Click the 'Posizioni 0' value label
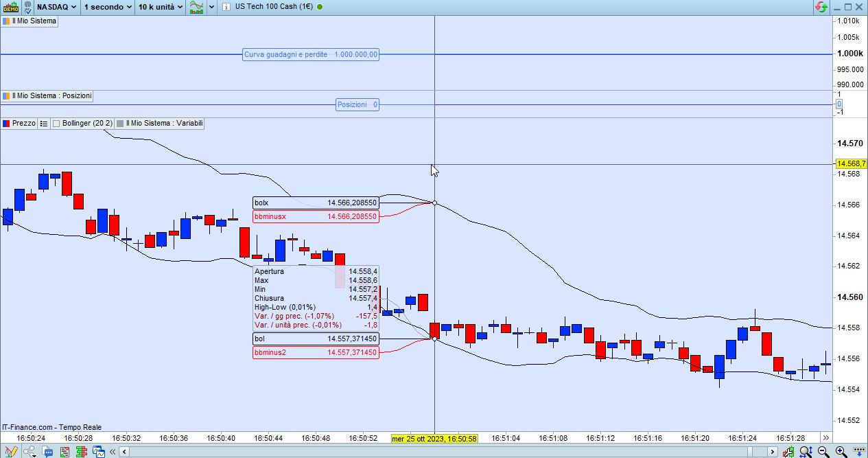 tap(357, 104)
